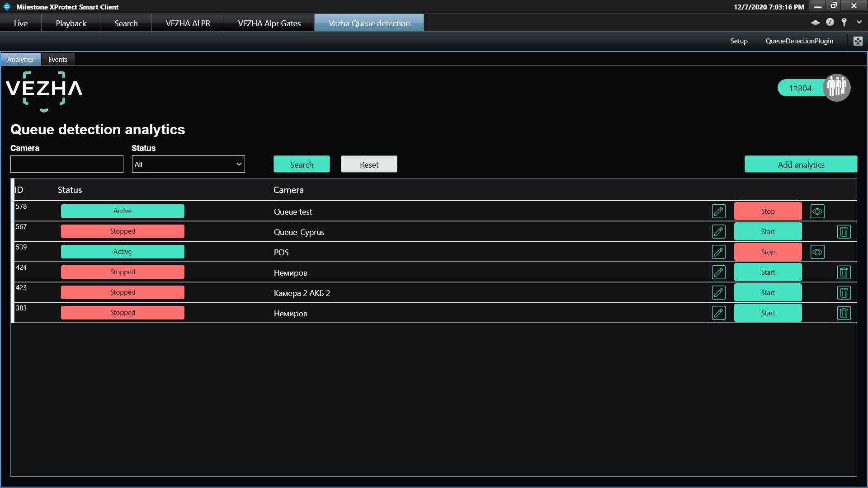868x488 pixels.
Task: Expand the top-right chevron menu
Action: click(859, 22)
